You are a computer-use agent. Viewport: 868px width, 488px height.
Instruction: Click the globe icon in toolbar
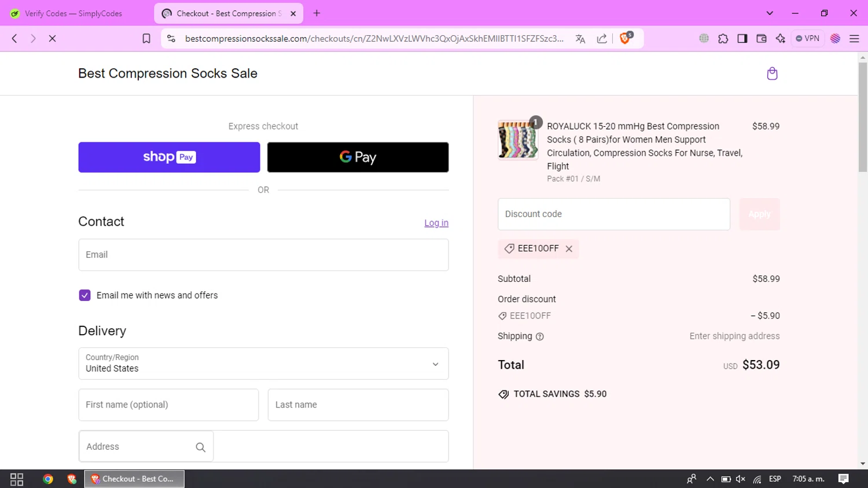point(704,38)
